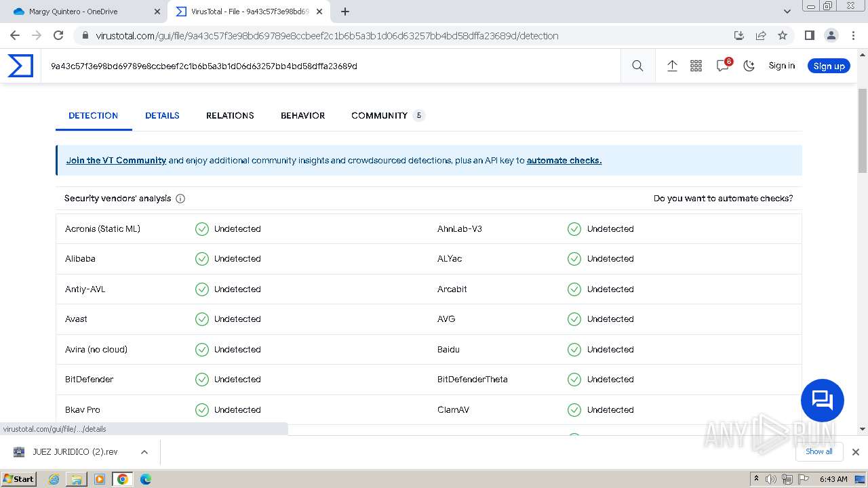Click the Bkav Pro vendor name
Image resolution: width=868 pixels, height=488 pixels.
(83, 410)
